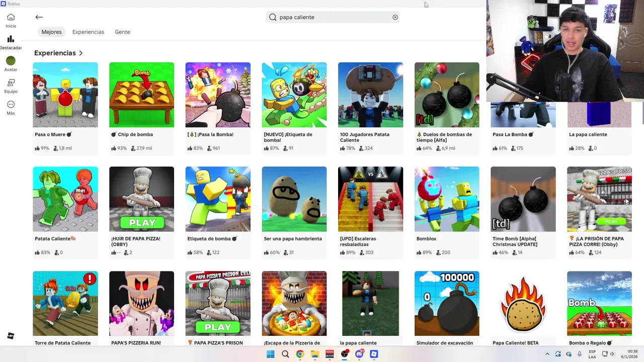This screenshot has height=362, width=644.
Task: Go back with the left arrow icon
Action: tap(39, 17)
